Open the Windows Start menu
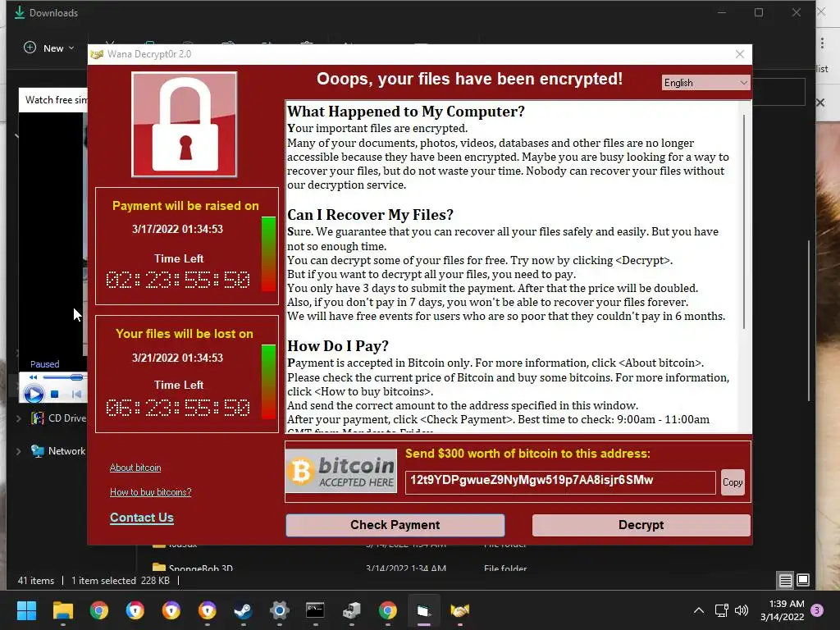 pyautogui.click(x=26, y=610)
